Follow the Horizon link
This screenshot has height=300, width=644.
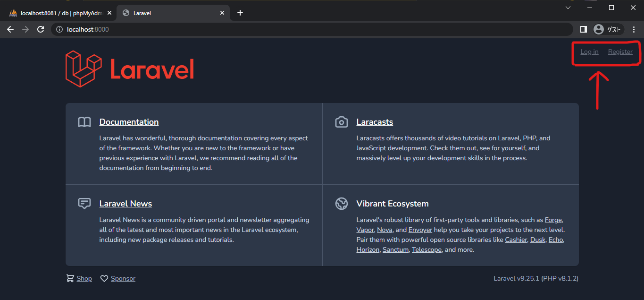coord(368,249)
